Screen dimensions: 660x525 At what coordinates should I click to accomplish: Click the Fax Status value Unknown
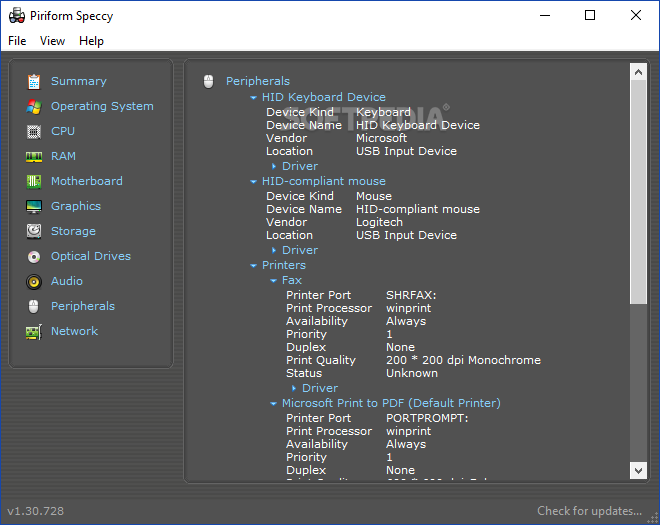pos(412,373)
